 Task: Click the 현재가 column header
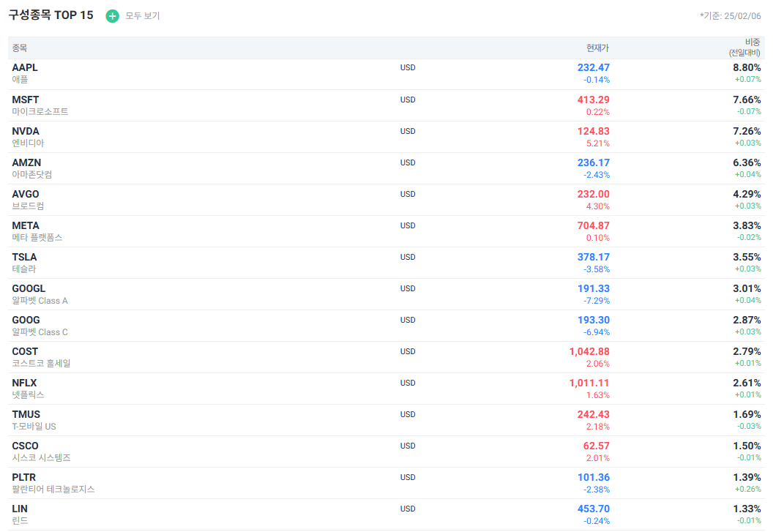point(597,48)
